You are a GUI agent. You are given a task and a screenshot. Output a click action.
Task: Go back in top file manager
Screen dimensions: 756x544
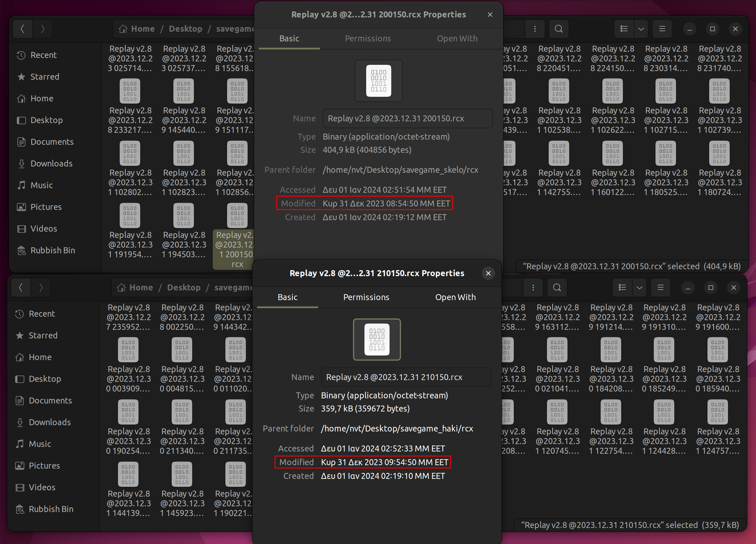tap(23, 29)
